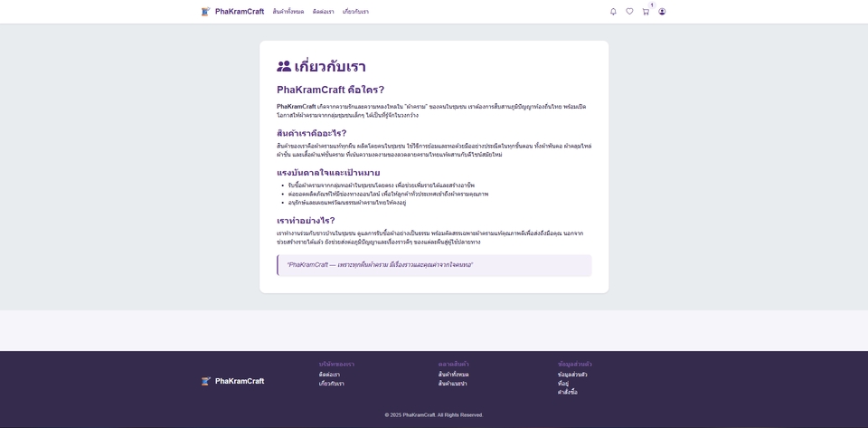Click the cart item count badge

[652, 5]
